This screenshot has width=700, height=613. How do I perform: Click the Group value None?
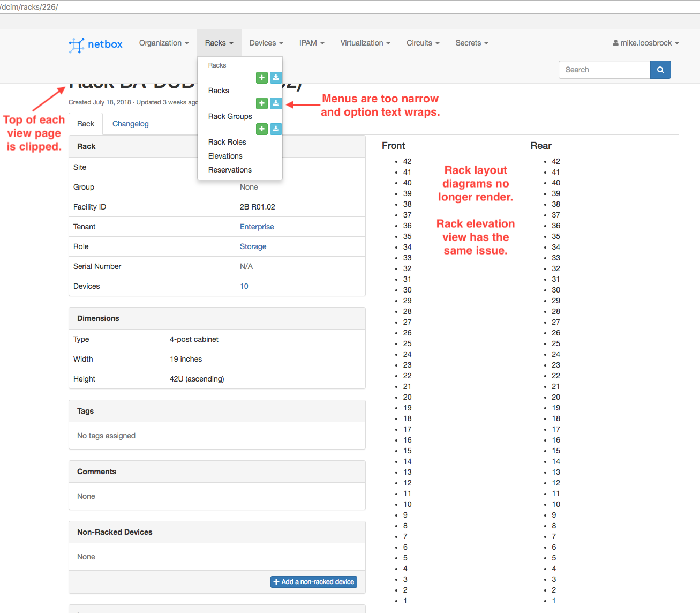[249, 187]
